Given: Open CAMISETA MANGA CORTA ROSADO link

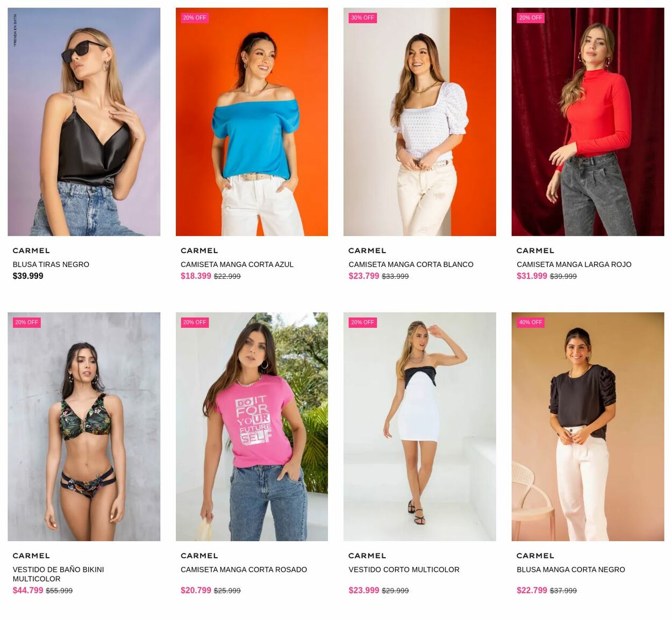Looking at the screenshot, I should [x=244, y=570].
